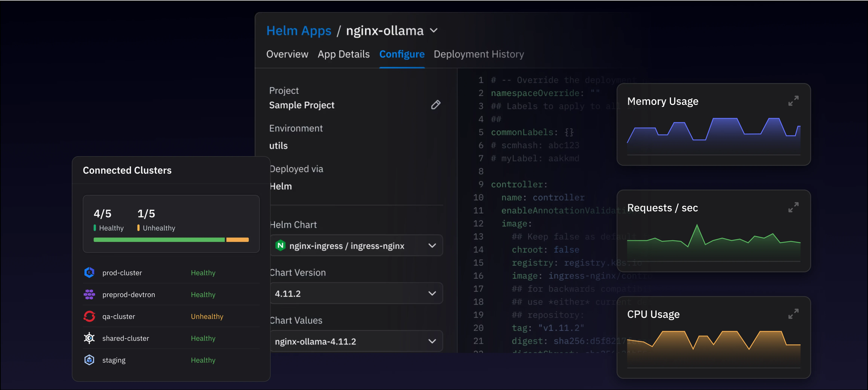Expand the Memory Usage chart
Image resolution: width=868 pixels, height=390 pixels.
(x=793, y=101)
